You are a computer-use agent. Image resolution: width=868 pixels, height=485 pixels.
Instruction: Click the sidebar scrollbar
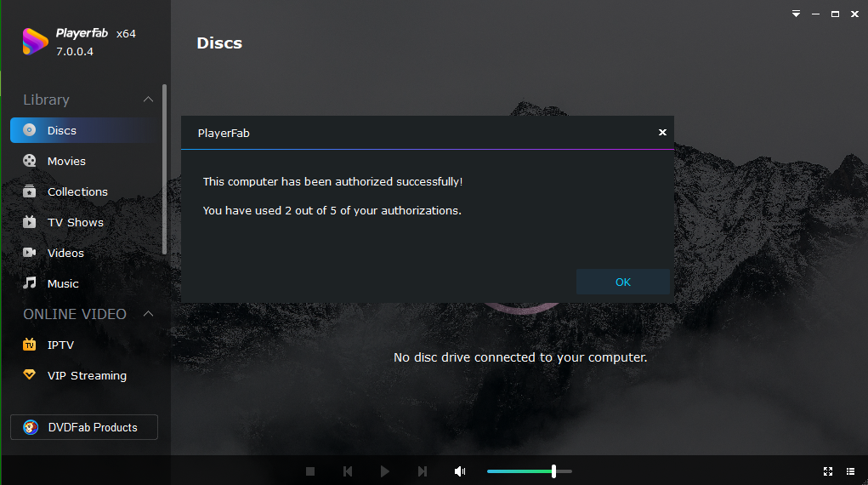pos(164,169)
